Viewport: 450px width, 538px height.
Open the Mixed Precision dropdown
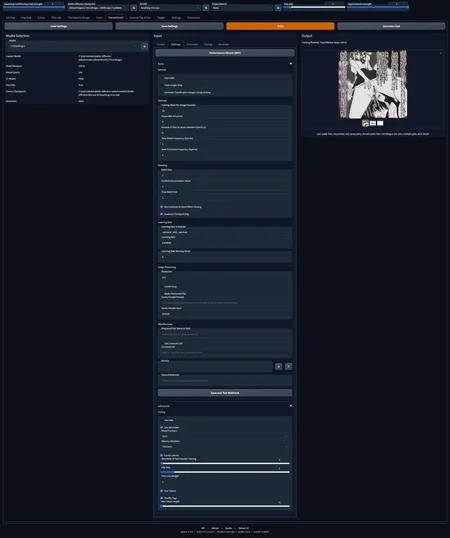pos(225,436)
